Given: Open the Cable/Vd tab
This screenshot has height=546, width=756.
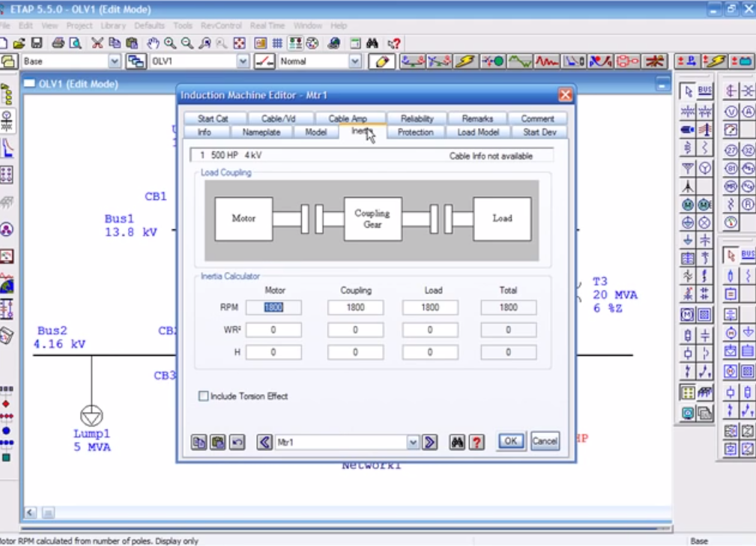Looking at the screenshot, I should [x=278, y=118].
